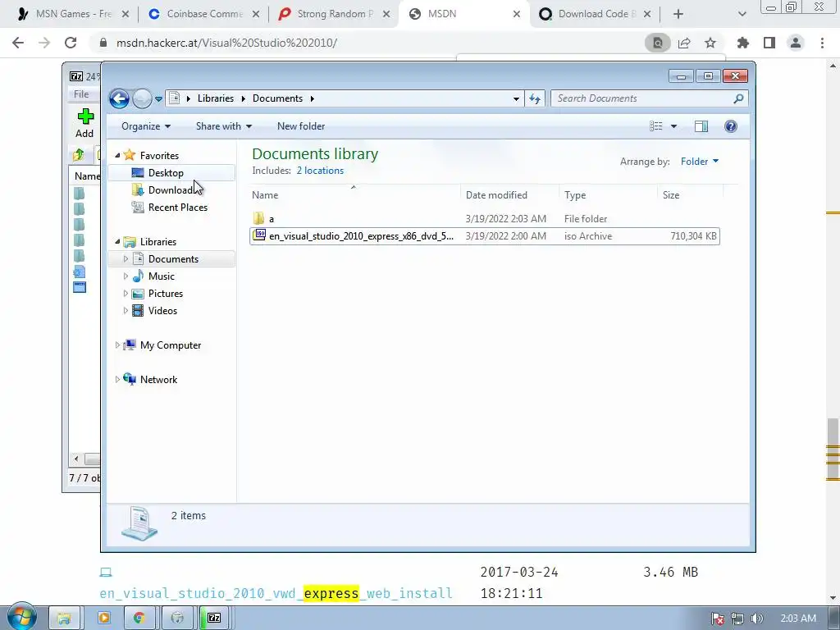Click Libraries in the address breadcrumb

click(216, 98)
